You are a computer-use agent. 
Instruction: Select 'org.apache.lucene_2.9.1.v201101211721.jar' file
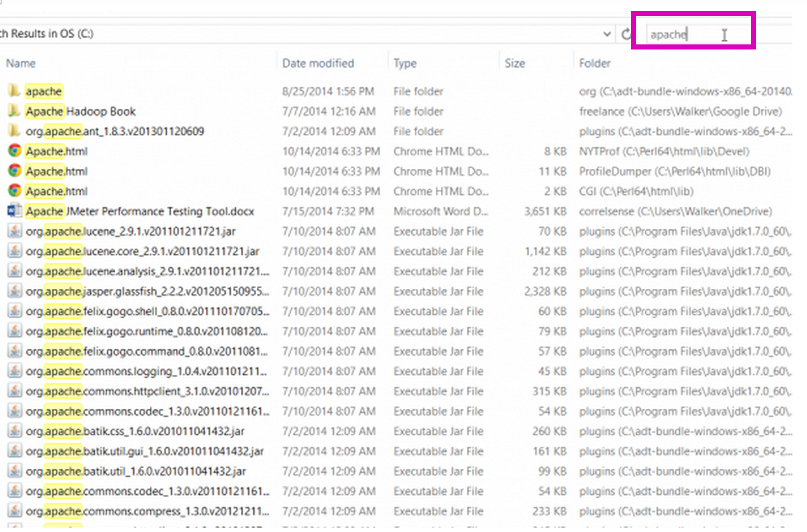click(x=131, y=231)
